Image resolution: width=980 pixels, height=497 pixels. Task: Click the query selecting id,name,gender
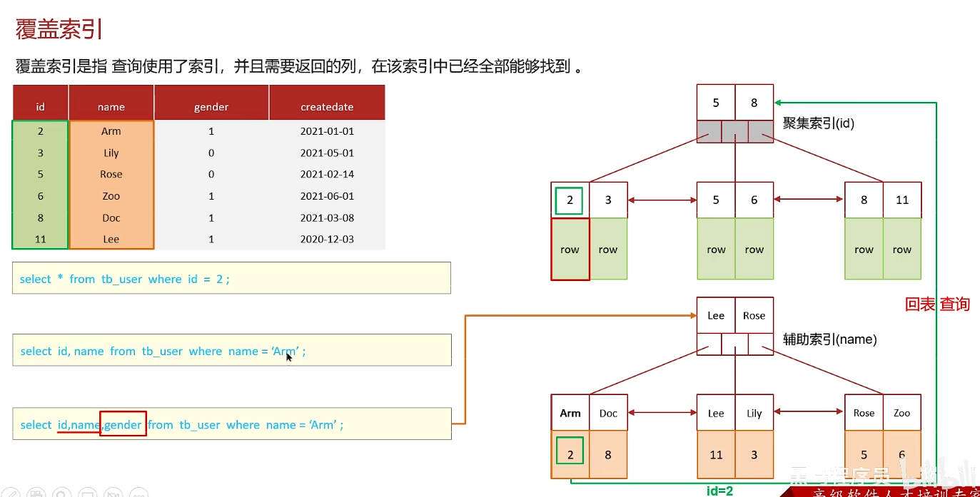pos(231,424)
